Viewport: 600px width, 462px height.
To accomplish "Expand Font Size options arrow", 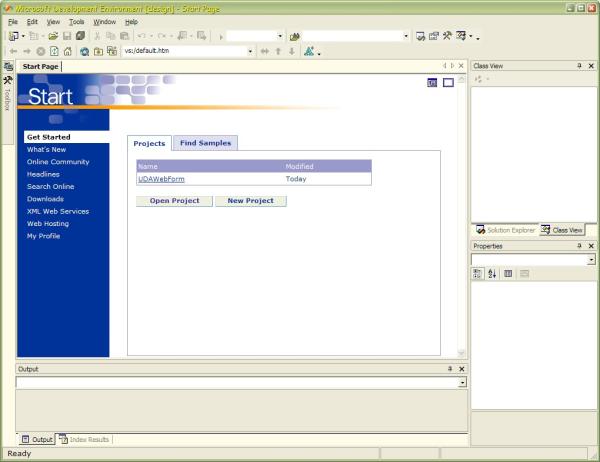I will tap(319, 53).
